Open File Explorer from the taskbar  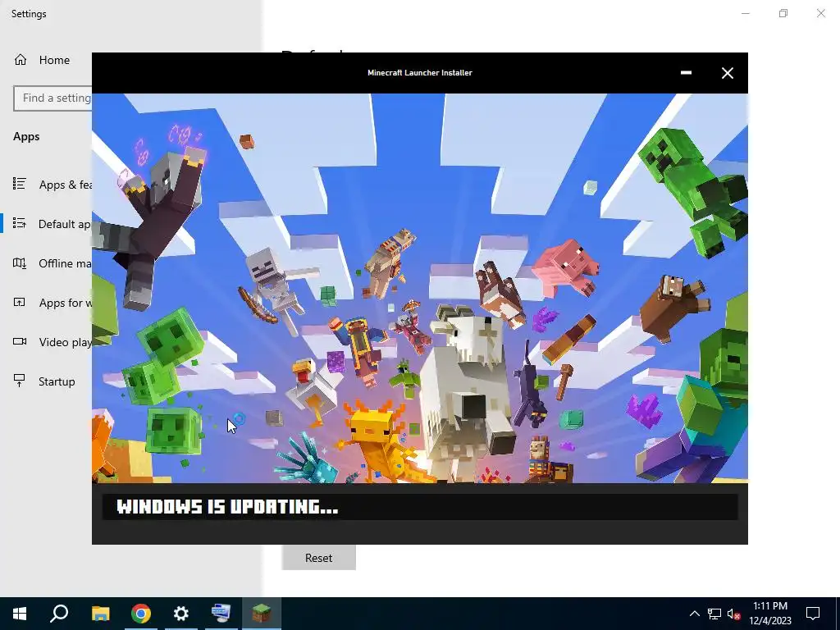coord(100,614)
